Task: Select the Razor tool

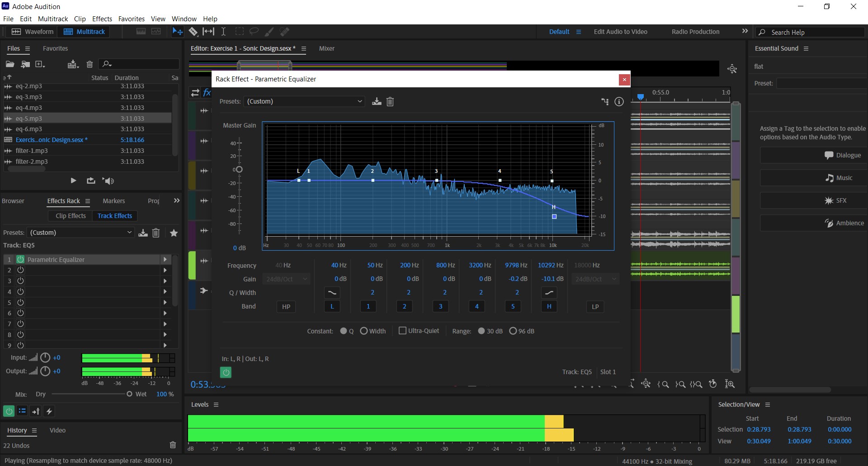Action: 193,32
